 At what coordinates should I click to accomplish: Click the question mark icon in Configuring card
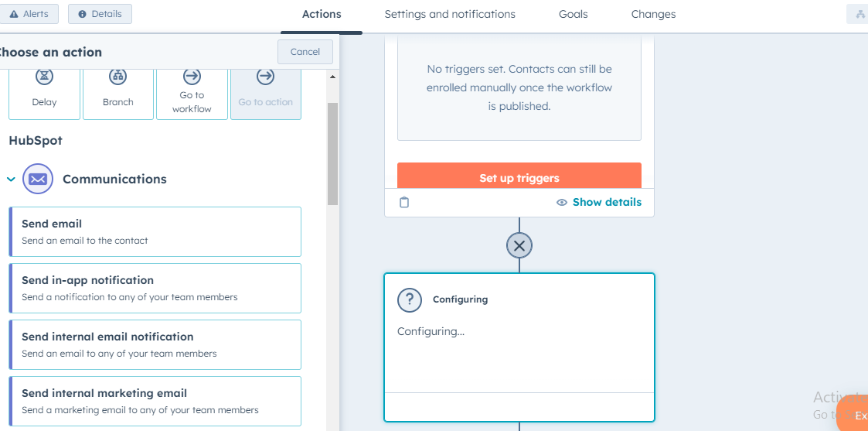point(410,299)
